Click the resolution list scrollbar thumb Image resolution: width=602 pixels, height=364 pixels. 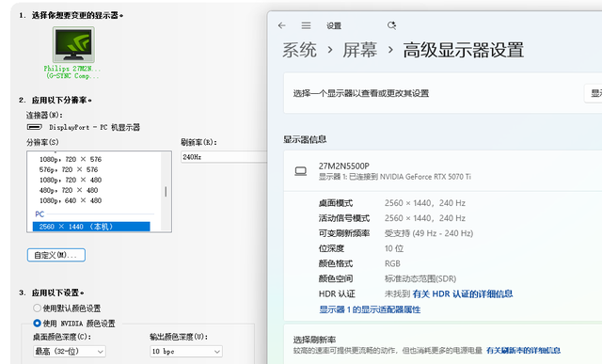coord(166,192)
